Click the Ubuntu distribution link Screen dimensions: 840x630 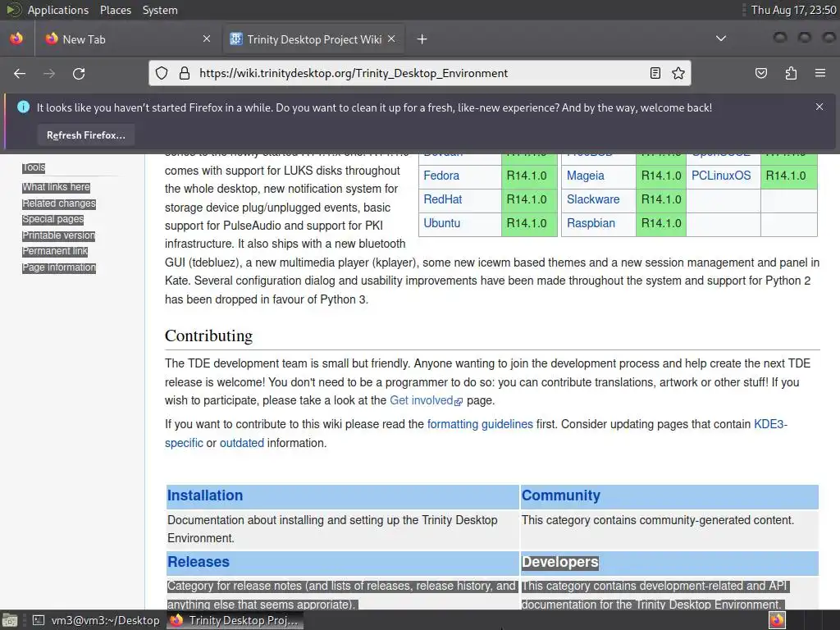click(441, 223)
